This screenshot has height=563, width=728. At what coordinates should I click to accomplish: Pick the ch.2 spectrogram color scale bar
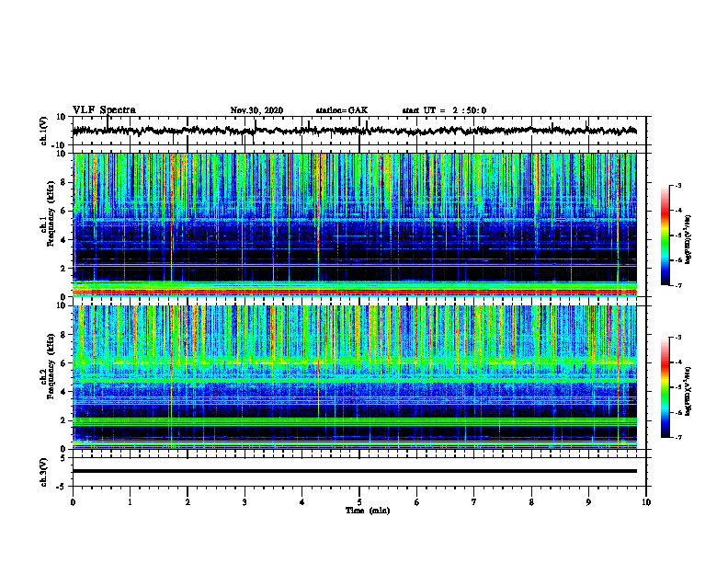tap(665, 387)
